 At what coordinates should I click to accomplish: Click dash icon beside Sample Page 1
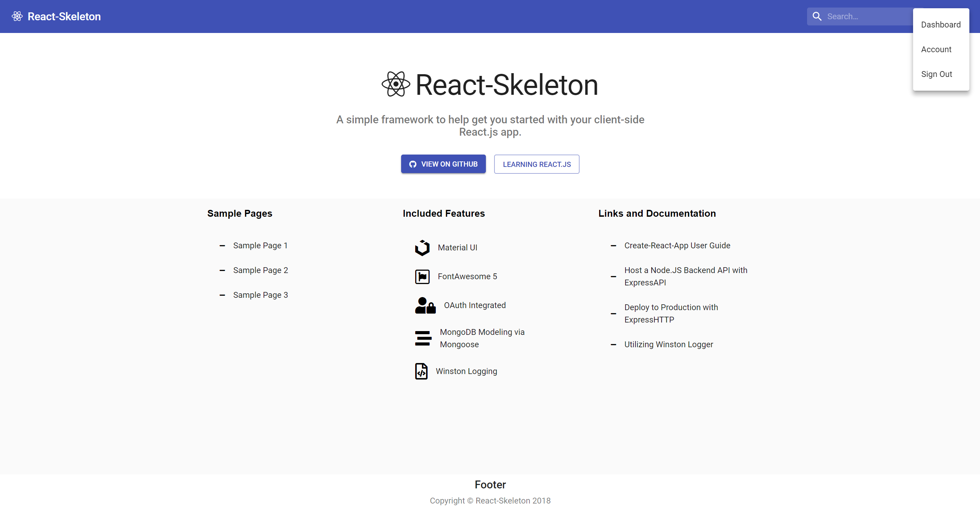222,246
